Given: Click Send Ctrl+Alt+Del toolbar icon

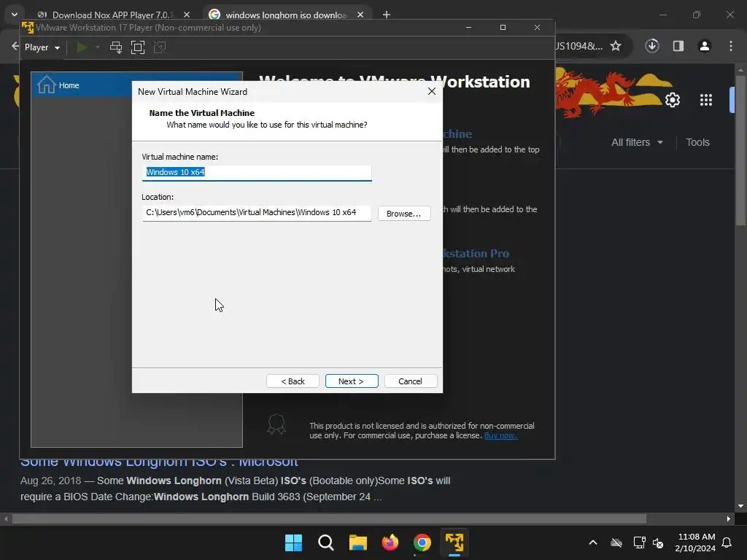Looking at the screenshot, I should pos(116,47).
